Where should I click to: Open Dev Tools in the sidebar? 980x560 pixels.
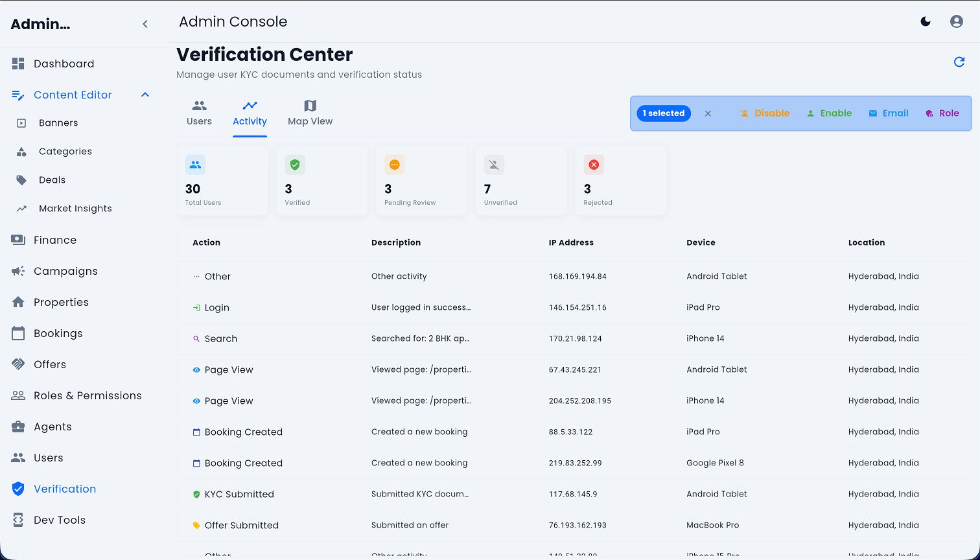[x=59, y=520]
